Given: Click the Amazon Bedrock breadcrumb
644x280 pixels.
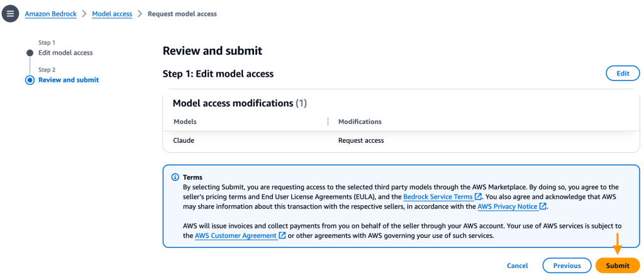Looking at the screenshot, I should pos(50,13).
